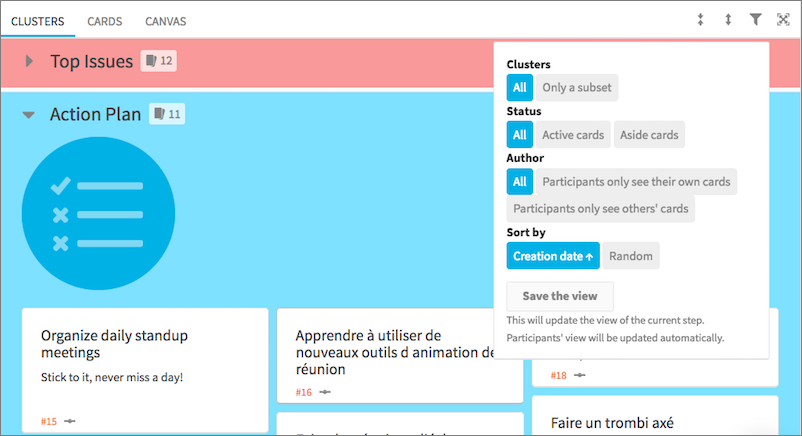
Task: Click the expand-all clusters icon
Action: click(x=728, y=20)
